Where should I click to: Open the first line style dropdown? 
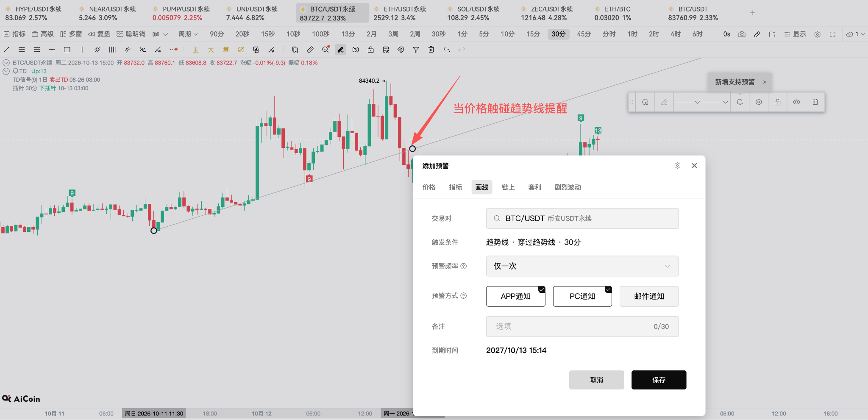pos(687,102)
